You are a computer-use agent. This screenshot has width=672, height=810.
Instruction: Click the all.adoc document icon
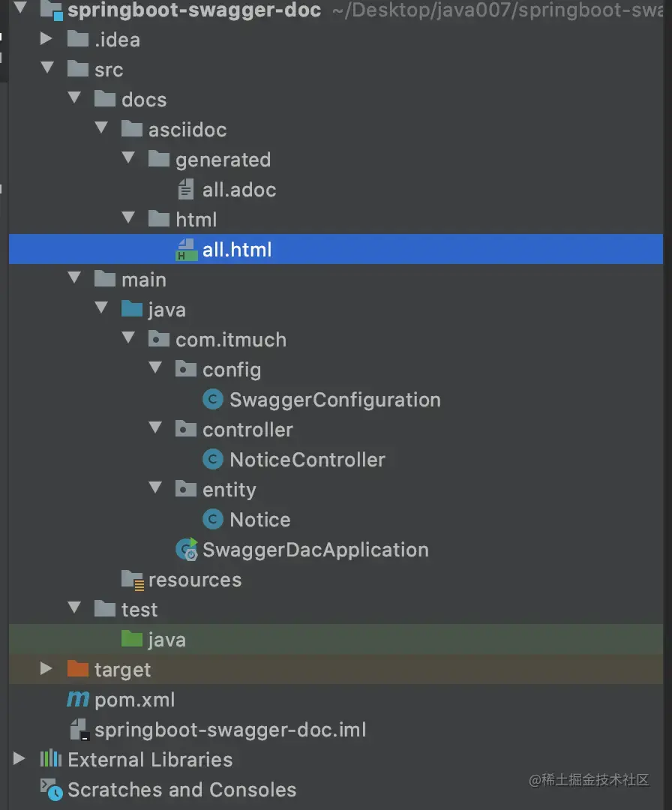click(186, 190)
